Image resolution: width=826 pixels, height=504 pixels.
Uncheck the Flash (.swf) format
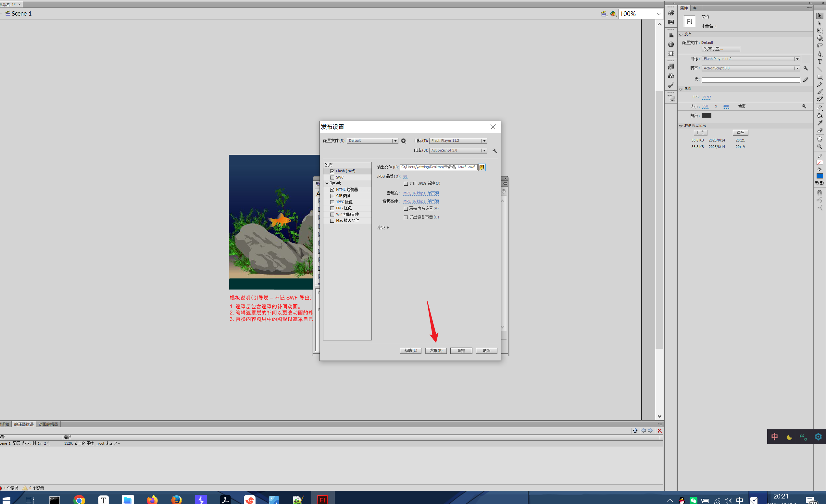coord(332,171)
